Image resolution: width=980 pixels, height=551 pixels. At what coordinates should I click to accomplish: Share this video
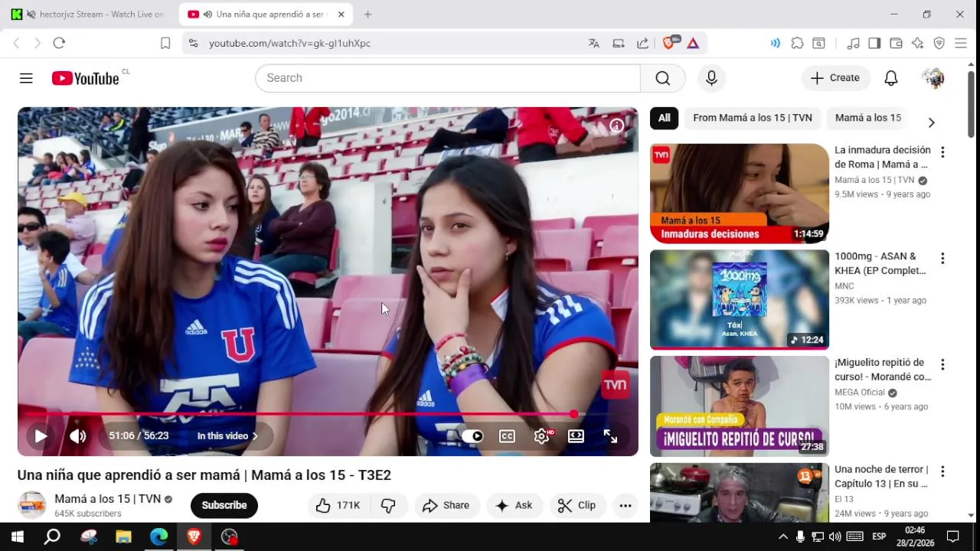click(x=446, y=505)
